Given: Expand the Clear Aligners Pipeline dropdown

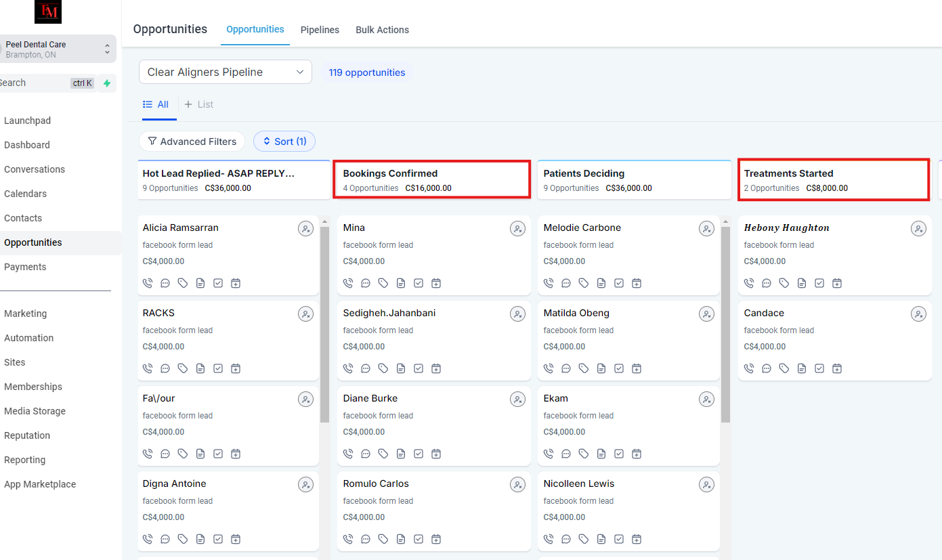Looking at the screenshot, I should point(225,72).
